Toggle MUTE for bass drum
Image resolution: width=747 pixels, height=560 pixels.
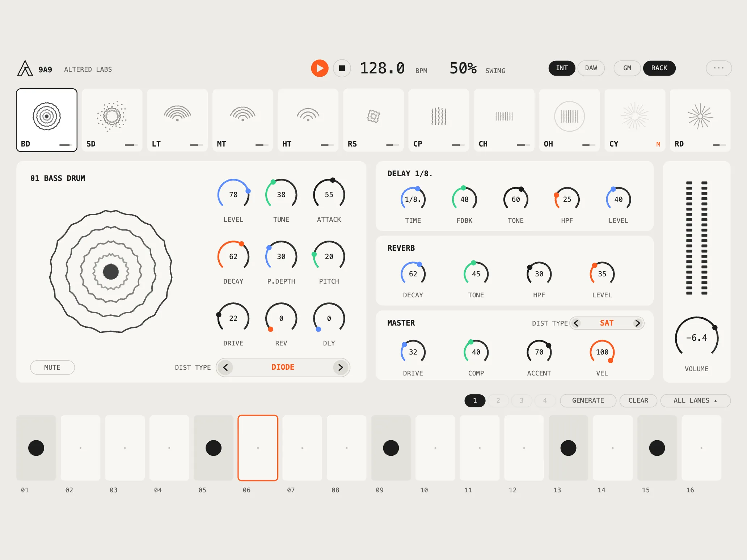[x=52, y=368]
